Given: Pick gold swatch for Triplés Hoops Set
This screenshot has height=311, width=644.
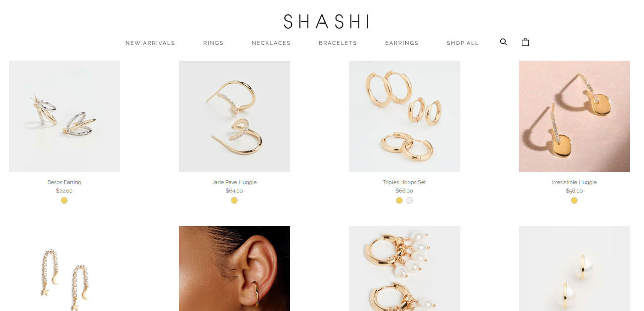Looking at the screenshot, I should coord(399,200).
